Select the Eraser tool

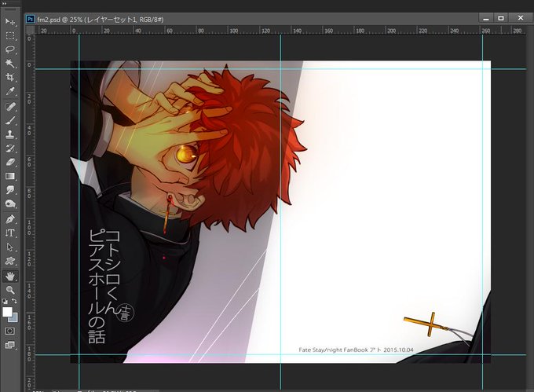pos(10,162)
